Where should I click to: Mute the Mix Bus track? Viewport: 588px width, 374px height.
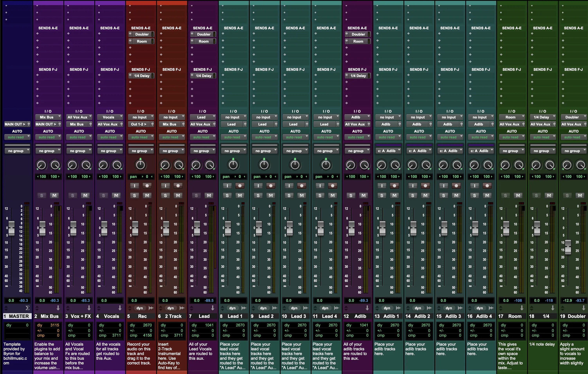(54, 196)
